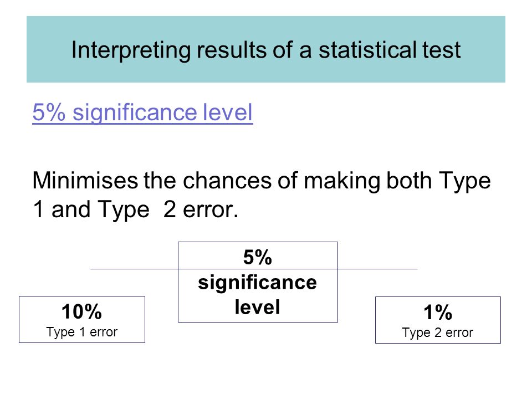Click the phrase "1 and Type 2 error."
This screenshot has width=532, height=399.
(135, 209)
